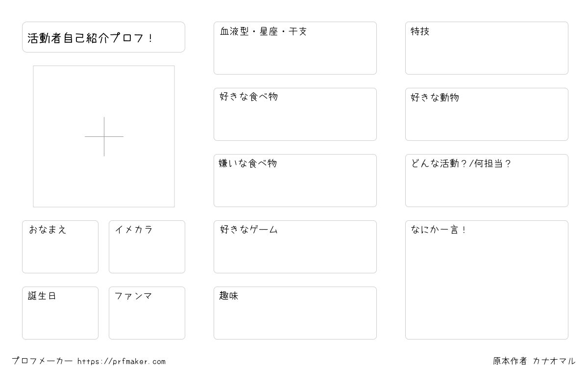Click the square profile image frame
The width and height of the screenshot is (588, 368).
104,136
